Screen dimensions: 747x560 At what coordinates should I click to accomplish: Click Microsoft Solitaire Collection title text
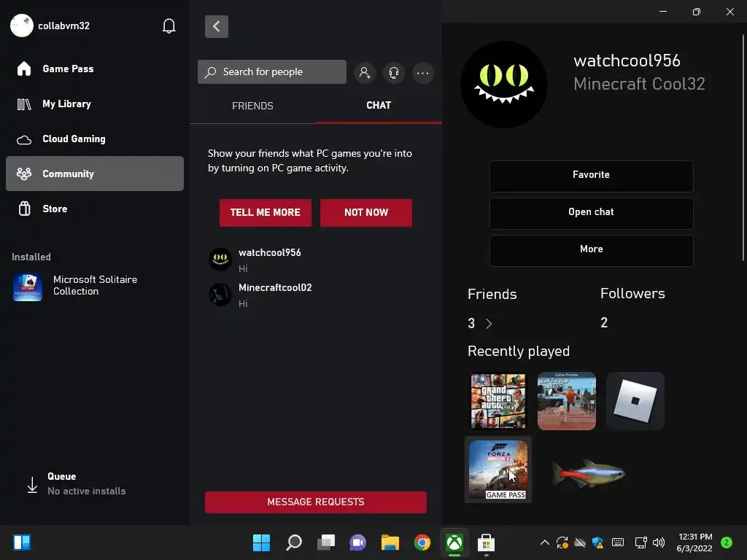pyautogui.click(x=96, y=285)
